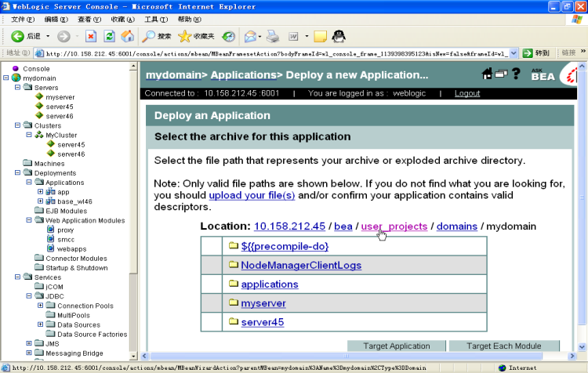
Task: Click the console Home house icon
Action: coord(487,74)
